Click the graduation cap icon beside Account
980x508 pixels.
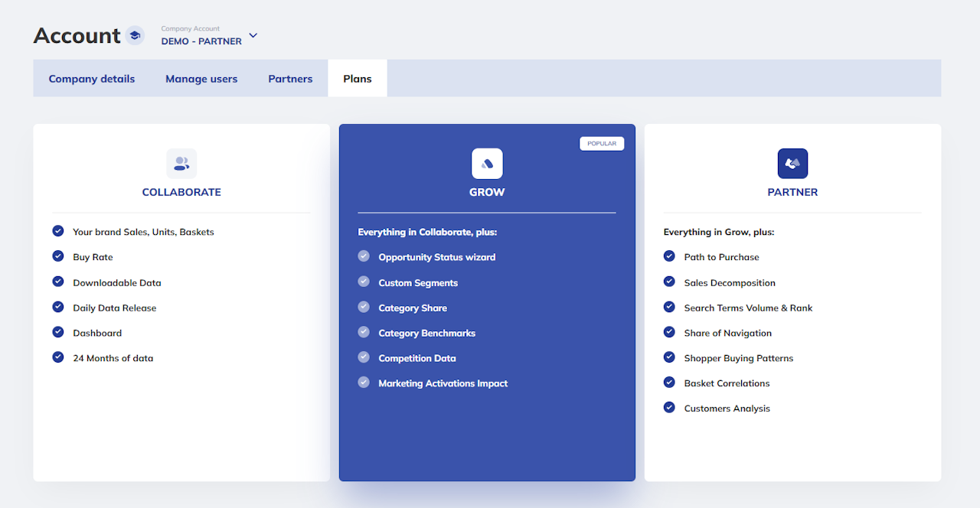[135, 35]
